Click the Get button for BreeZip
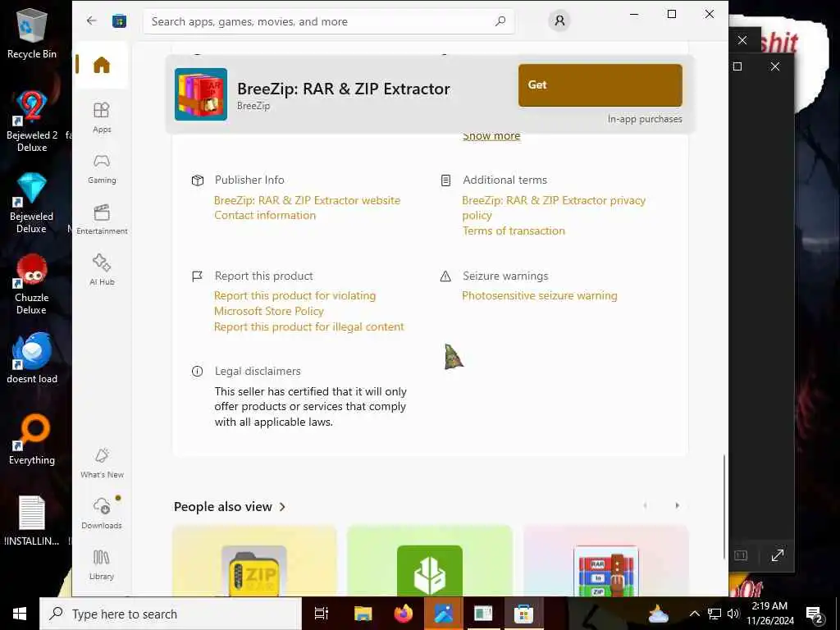Viewport: 840px width, 630px height. click(600, 85)
